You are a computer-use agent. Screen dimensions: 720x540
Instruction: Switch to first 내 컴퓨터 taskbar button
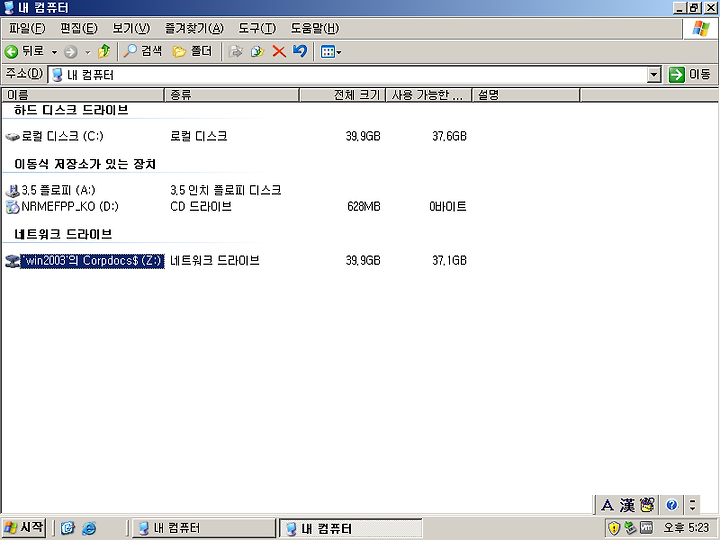(203, 528)
